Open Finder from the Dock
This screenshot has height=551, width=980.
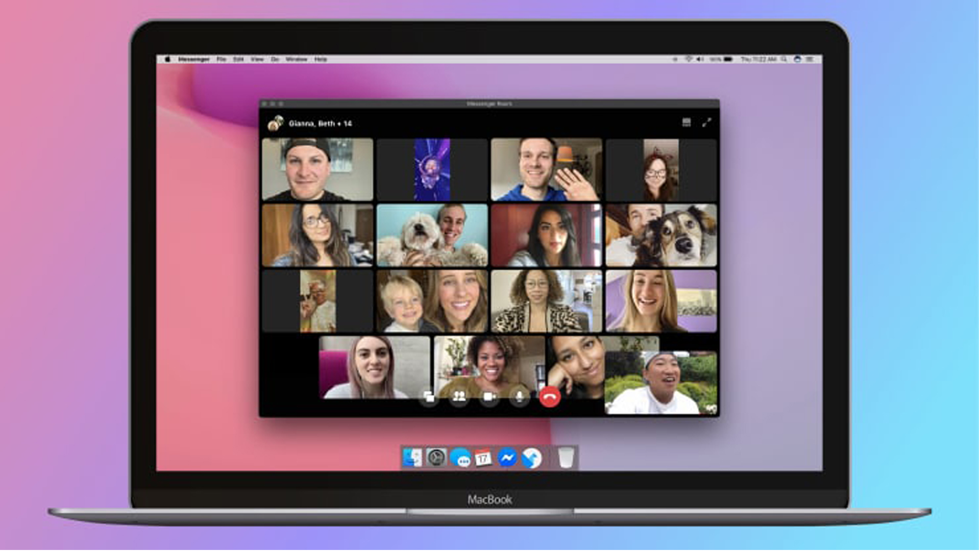[x=412, y=458]
